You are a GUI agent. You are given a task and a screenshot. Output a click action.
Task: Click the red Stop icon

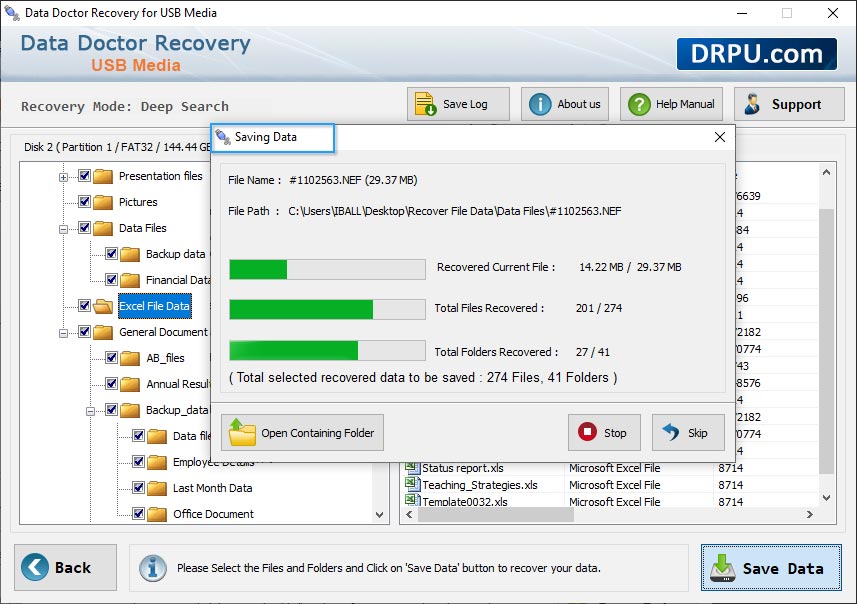pyautogui.click(x=587, y=432)
